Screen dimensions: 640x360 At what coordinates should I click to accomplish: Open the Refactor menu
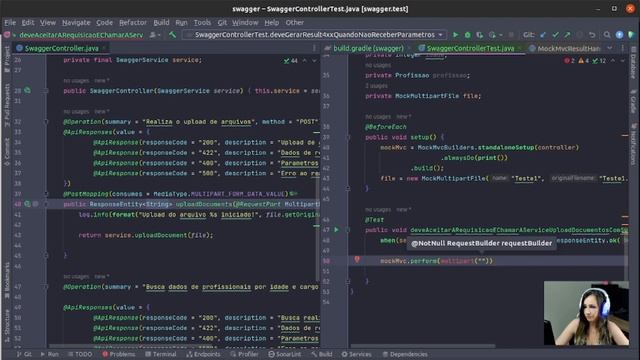point(133,22)
